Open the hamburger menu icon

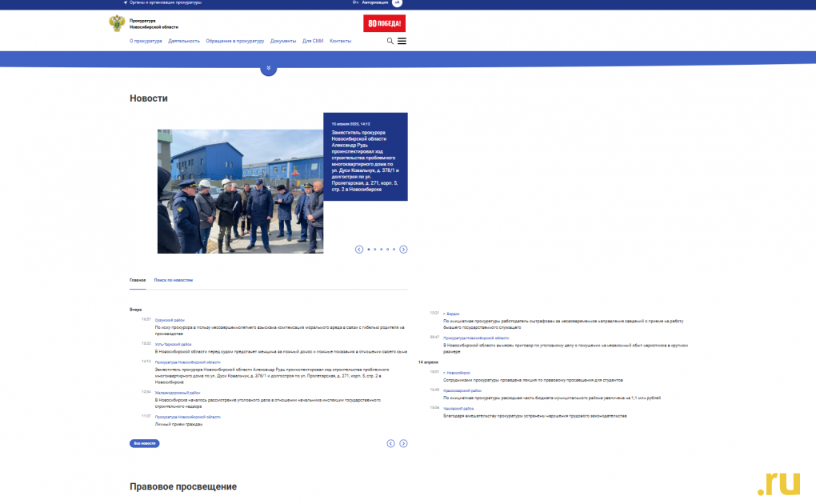coord(402,41)
